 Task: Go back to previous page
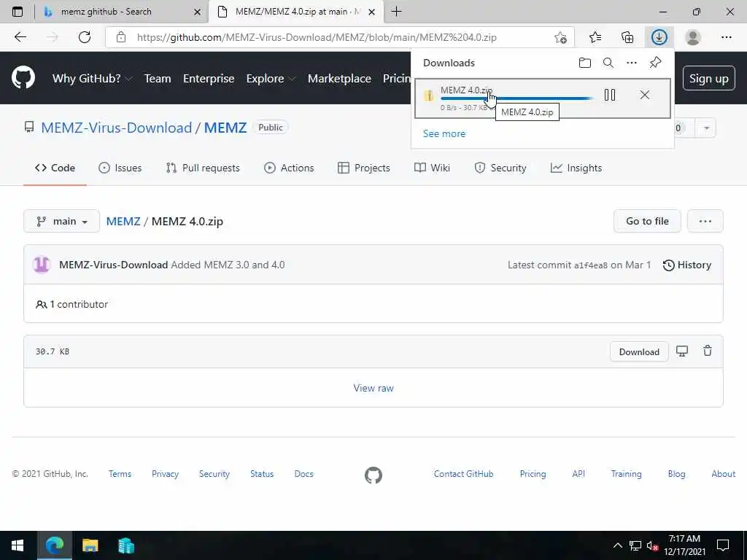pyautogui.click(x=20, y=37)
